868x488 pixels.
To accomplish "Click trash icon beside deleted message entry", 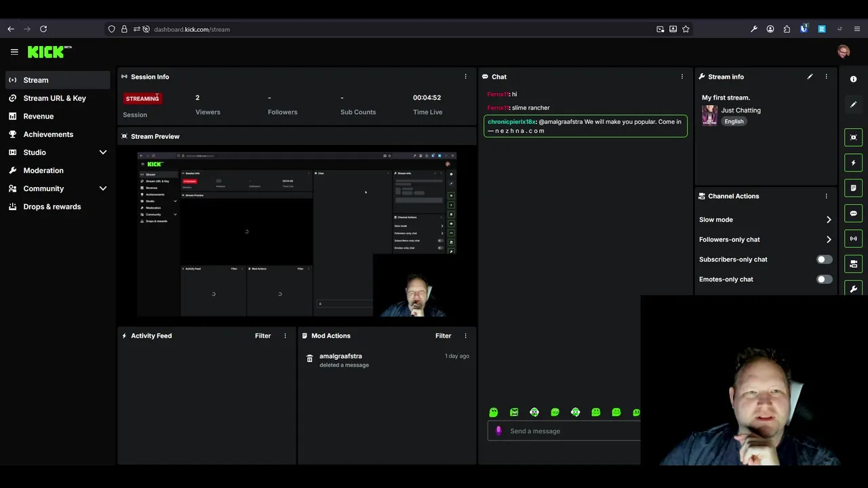I will [x=309, y=359].
